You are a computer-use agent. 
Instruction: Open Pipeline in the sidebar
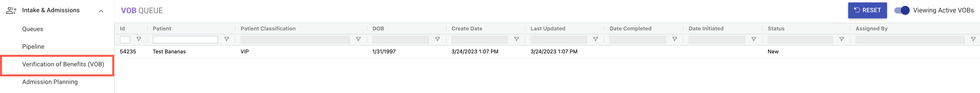(x=33, y=46)
